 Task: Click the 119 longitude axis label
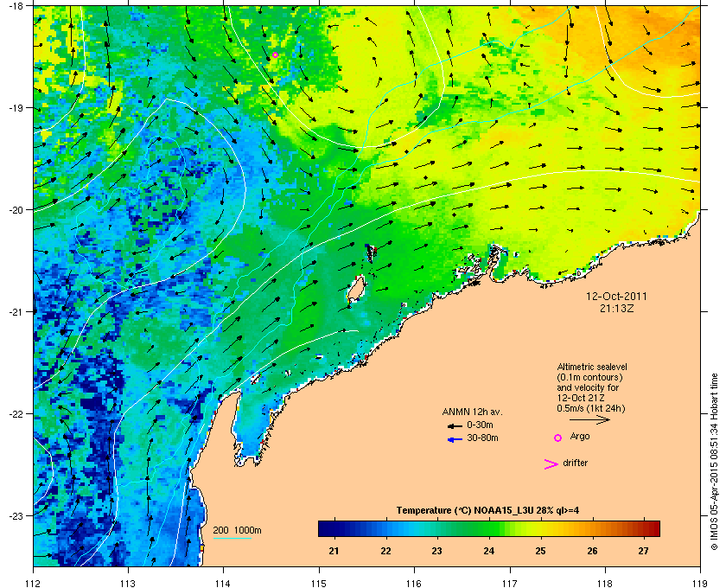(700, 584)
